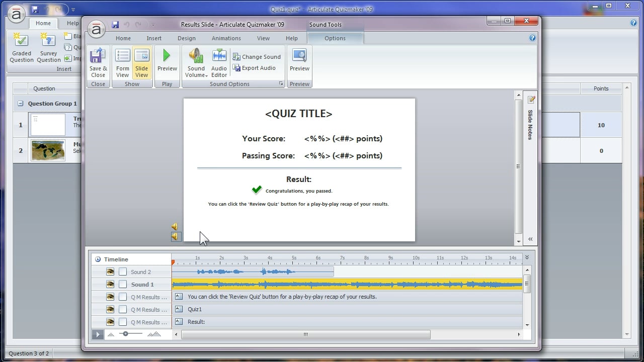
Task: Expand the Slide Notes pane chevron
Action: [531, 239]
